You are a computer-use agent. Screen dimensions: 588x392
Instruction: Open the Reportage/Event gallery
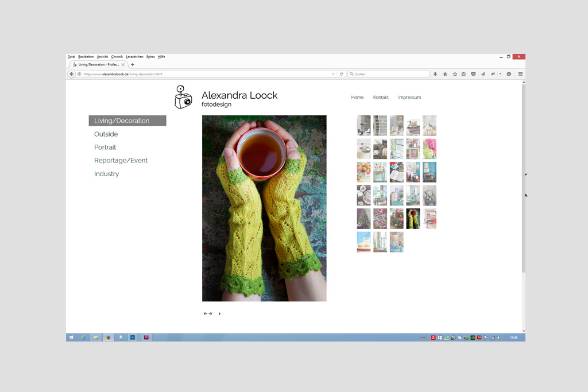coord(121,161)
